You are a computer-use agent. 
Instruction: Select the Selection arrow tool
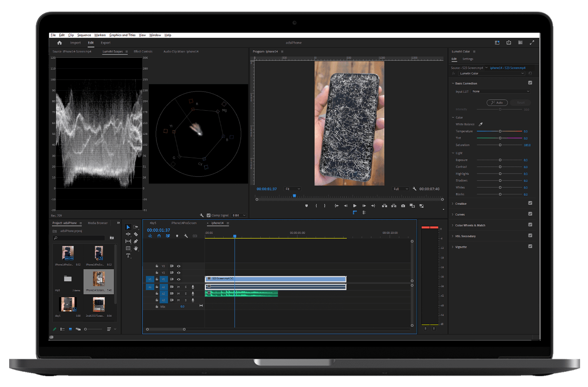[128, 227]
